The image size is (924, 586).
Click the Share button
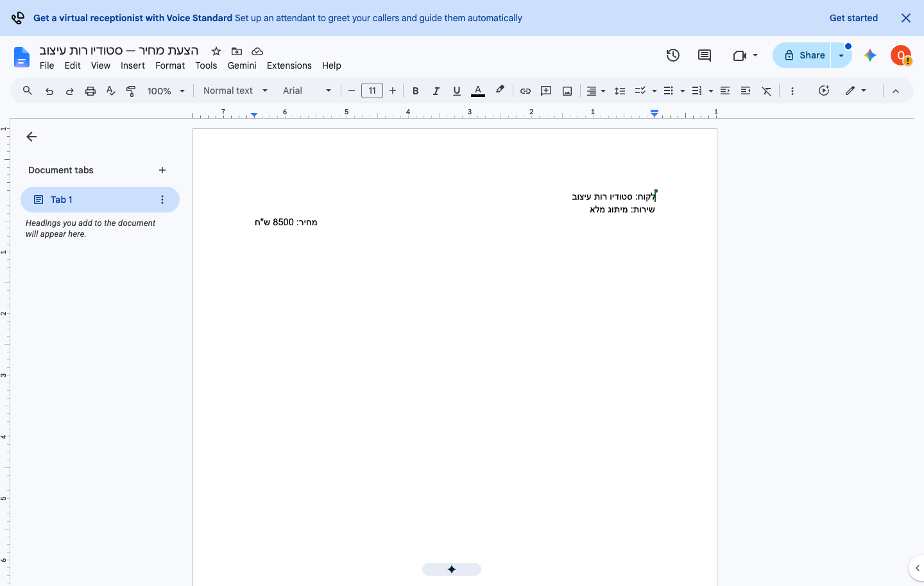802,55
